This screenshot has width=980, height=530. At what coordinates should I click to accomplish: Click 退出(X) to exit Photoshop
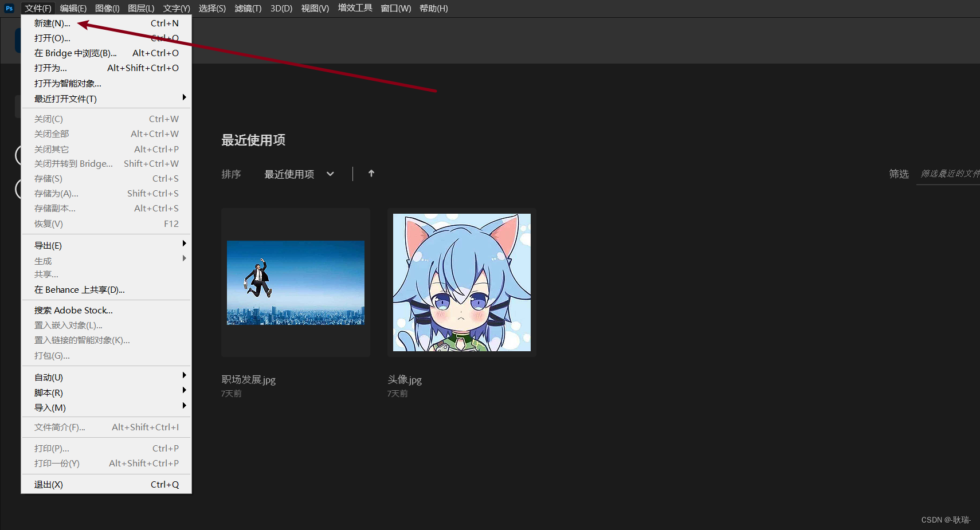(48, 484)
